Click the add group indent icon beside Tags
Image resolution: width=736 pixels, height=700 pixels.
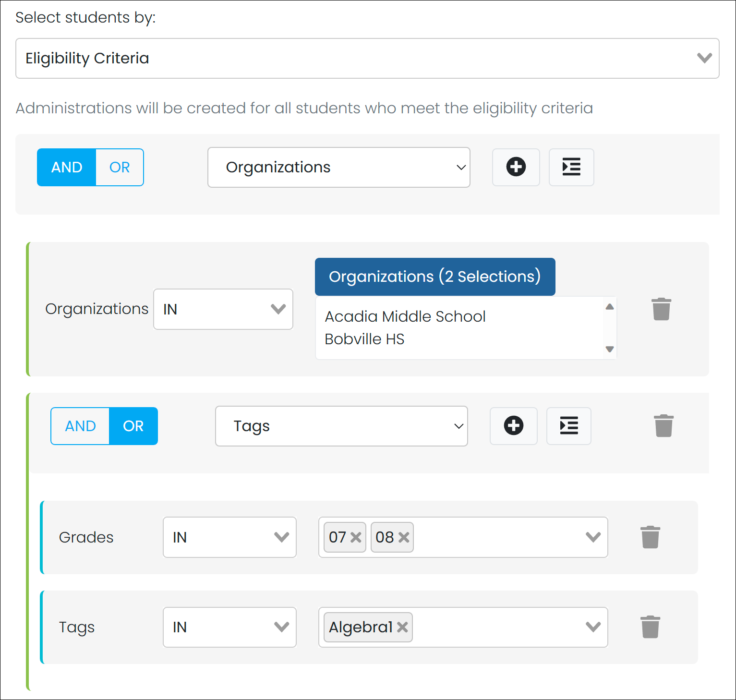pos(568,426)
